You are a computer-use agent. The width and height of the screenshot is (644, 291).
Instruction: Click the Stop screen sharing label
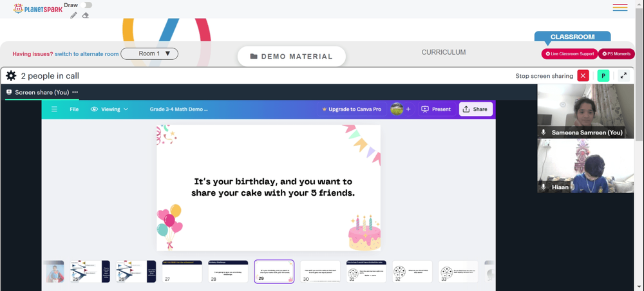tap(544, 76)
